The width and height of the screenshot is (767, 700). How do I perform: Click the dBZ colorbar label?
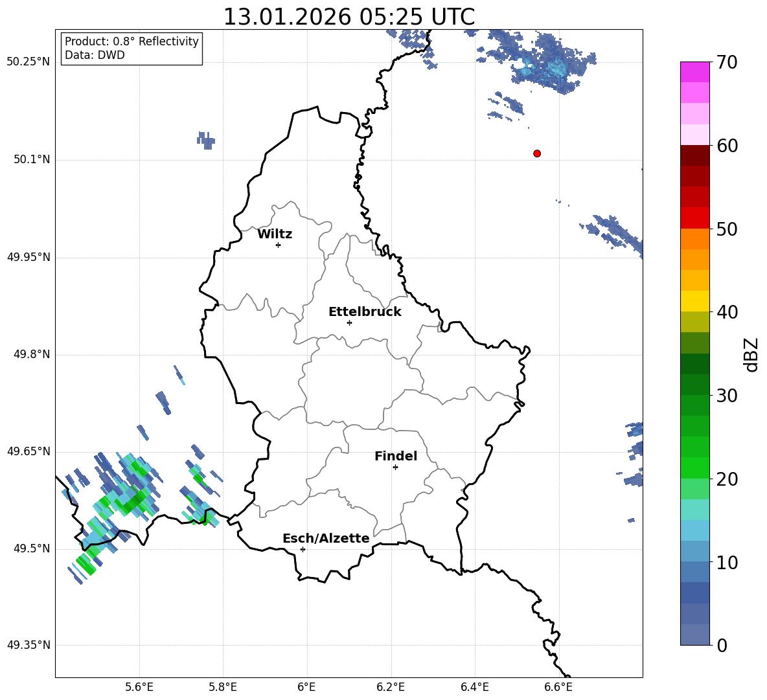[751, 354]
